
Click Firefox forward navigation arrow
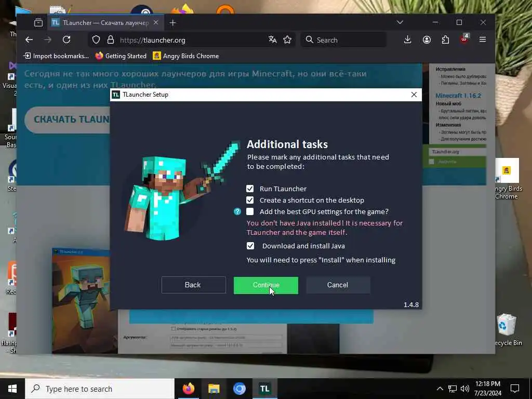point(48,39)
